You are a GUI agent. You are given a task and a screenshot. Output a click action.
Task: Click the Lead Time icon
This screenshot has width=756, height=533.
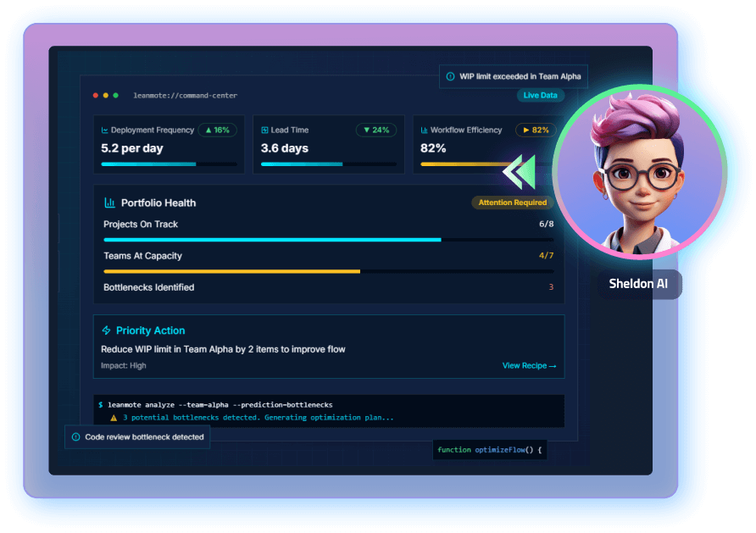pyautogui.click(x=264, y=130)
